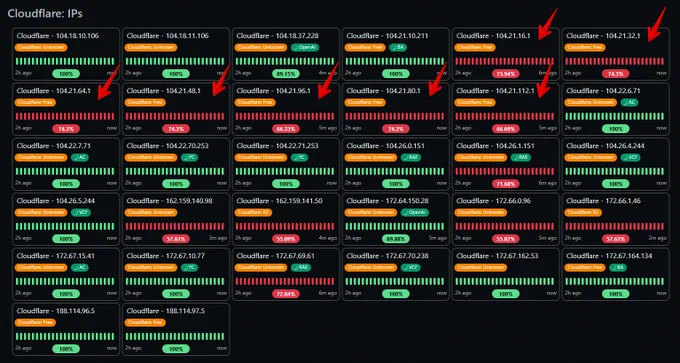Click the AC tag on the 104.22.6.71 card

point(629,102)
